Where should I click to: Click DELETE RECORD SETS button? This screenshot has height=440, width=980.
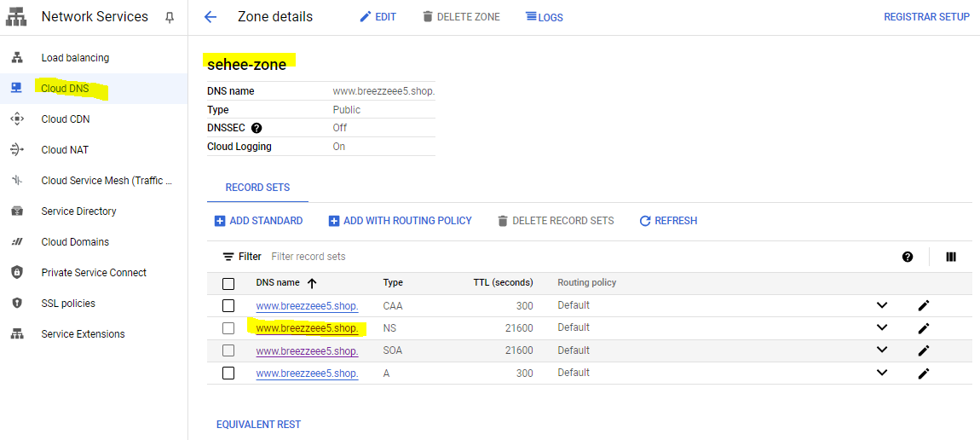[556, 221]
